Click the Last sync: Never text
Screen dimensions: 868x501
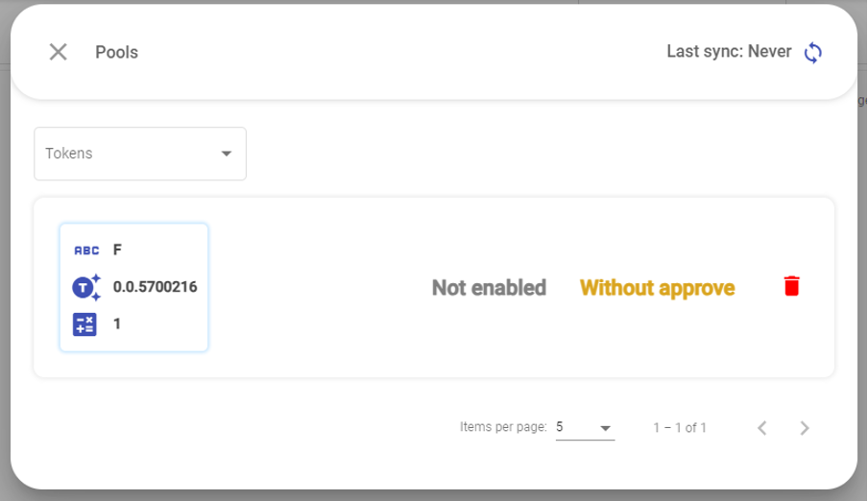coord(729,52)
